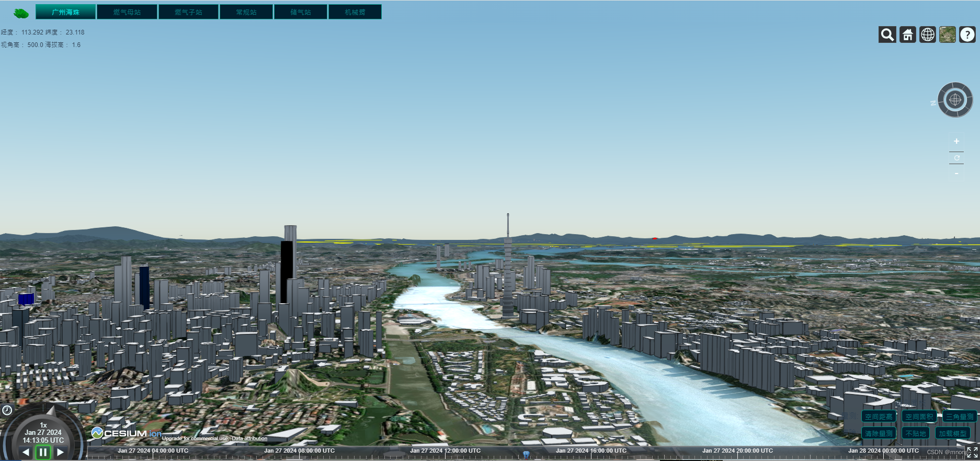Switch to the 燃气母站 tab
Viewport: 980px width, 461px height.
127,12
